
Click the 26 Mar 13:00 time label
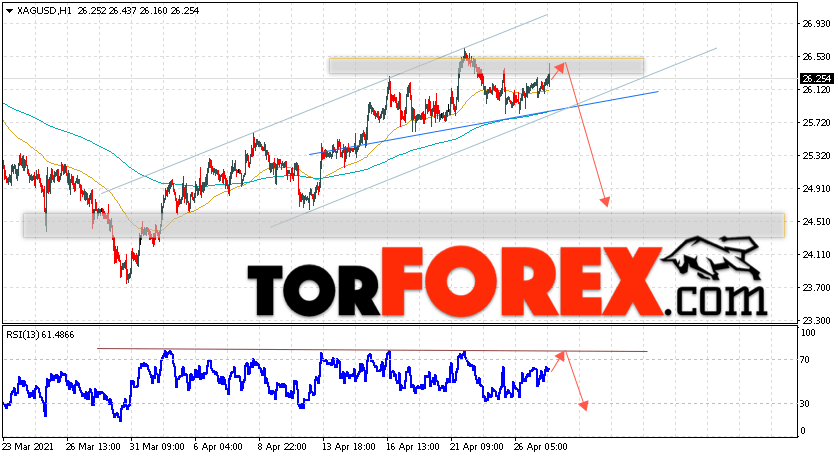[x=93, y=446]
